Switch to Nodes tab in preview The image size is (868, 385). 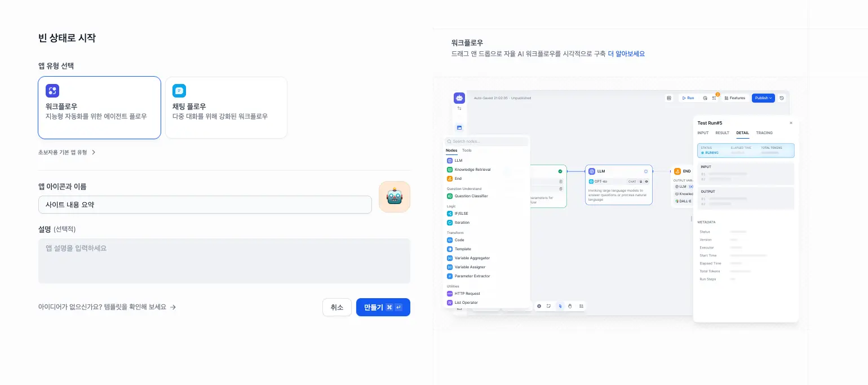tap(451, 151)
